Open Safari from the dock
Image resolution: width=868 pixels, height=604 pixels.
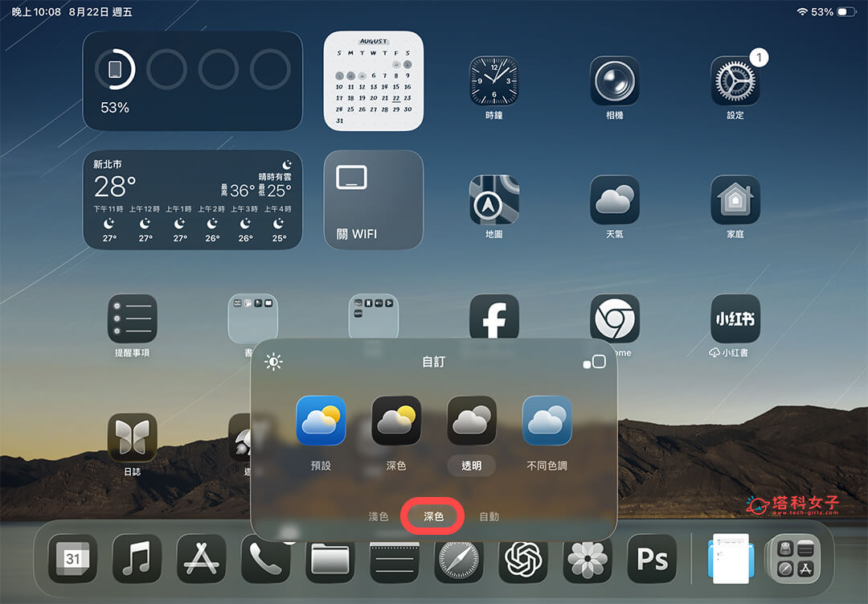click(x=459, y=558)
